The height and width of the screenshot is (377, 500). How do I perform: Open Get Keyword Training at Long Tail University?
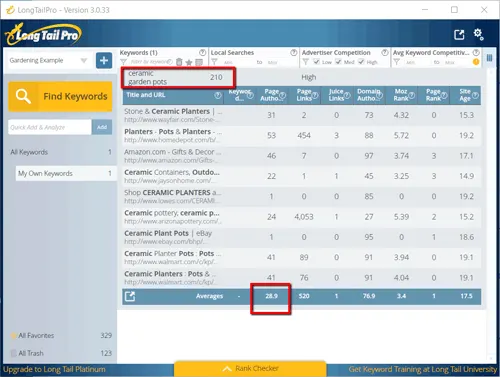422,369
